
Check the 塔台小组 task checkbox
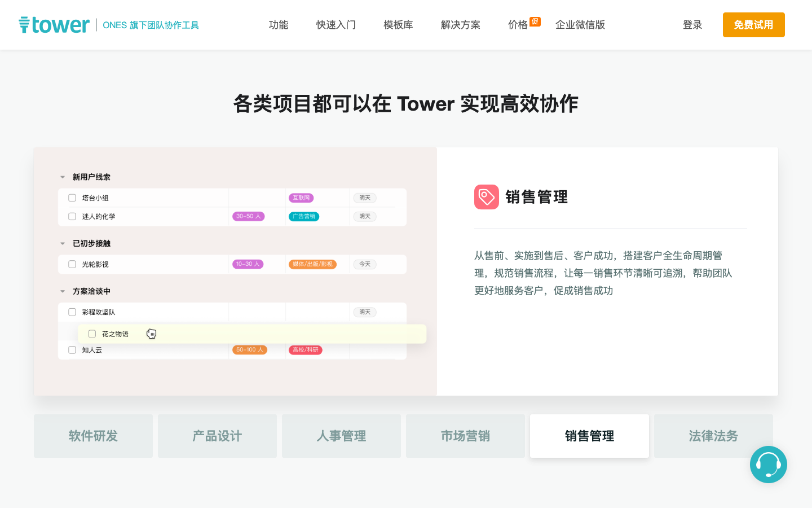click(x=72, y=198)
